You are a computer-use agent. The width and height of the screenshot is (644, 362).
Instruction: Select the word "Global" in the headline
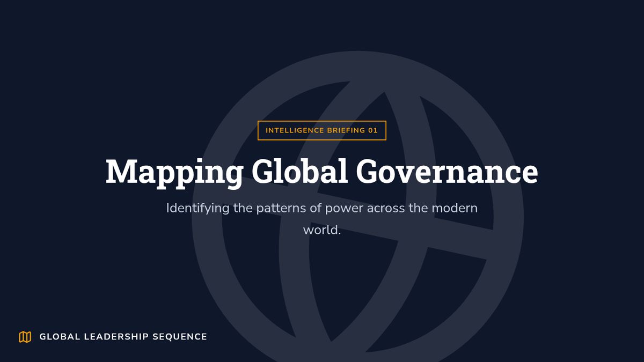(299, 172)
